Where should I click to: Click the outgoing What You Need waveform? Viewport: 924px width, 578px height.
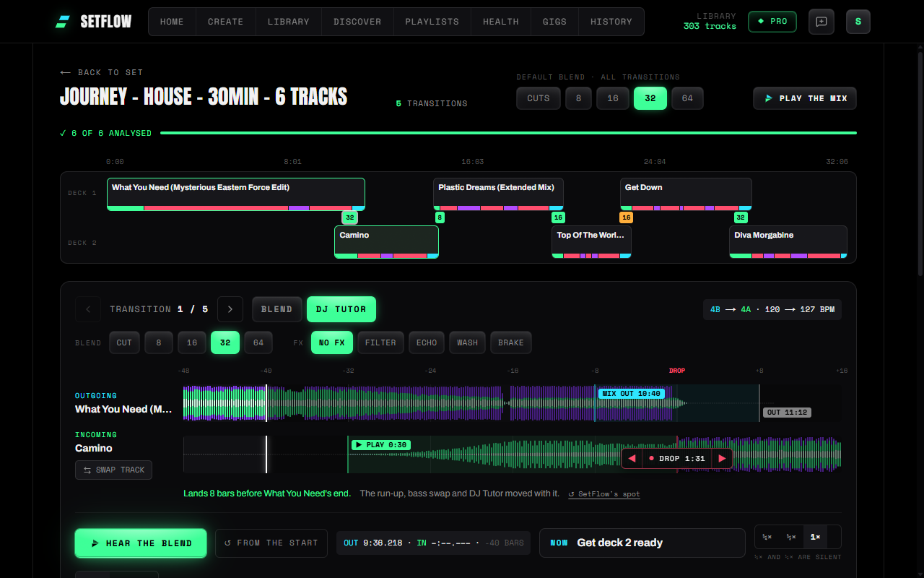513,403
